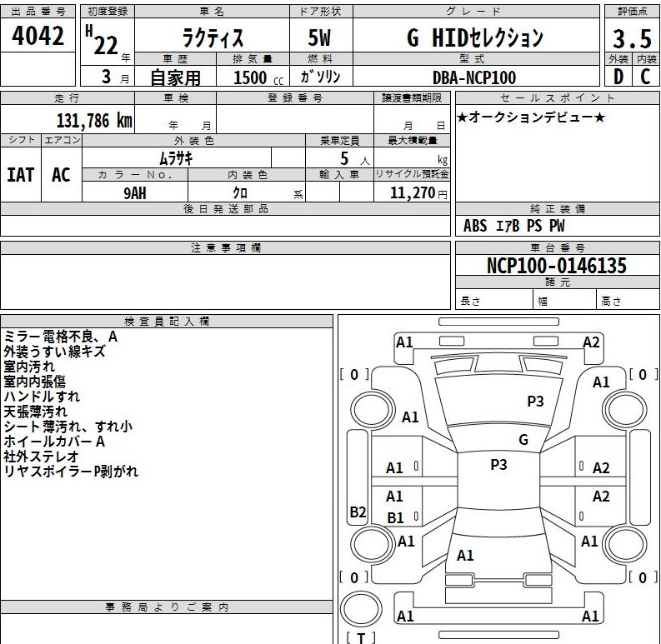Click the リサイクル預託金 header

tap(412, 174)
